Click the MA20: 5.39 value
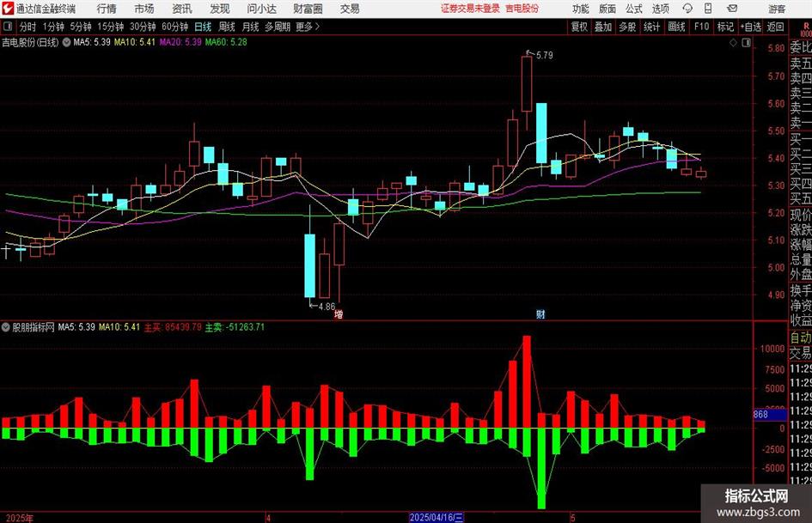 [x=180, y=42]
